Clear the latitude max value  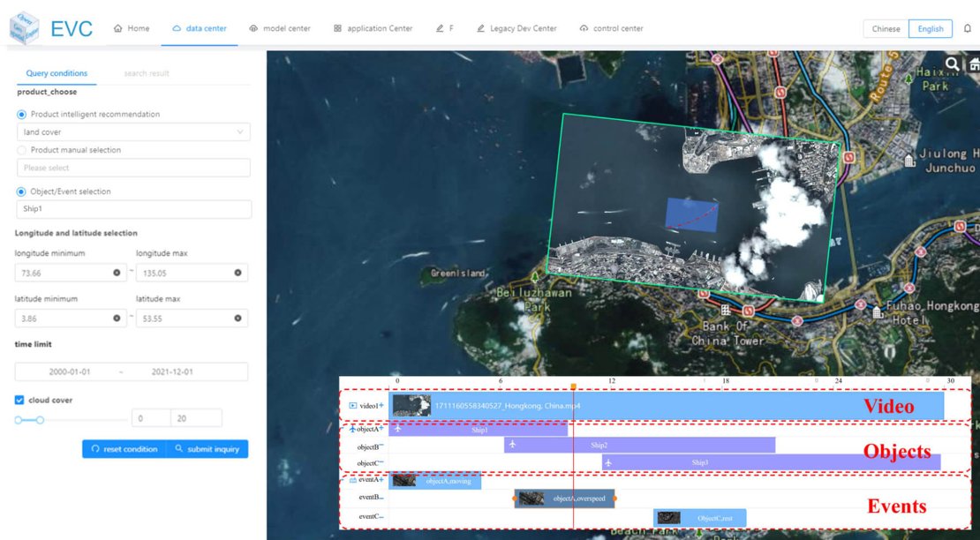point(237,318)
